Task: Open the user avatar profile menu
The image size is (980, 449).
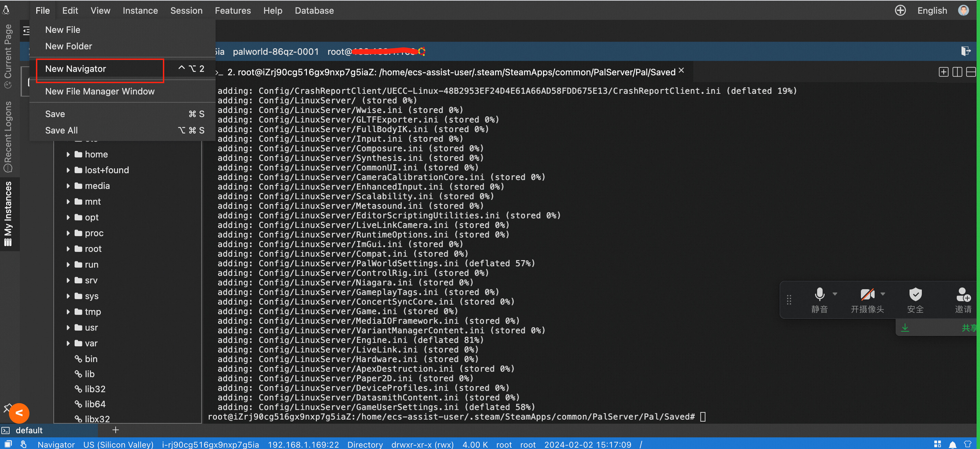Action: [963, 10]
